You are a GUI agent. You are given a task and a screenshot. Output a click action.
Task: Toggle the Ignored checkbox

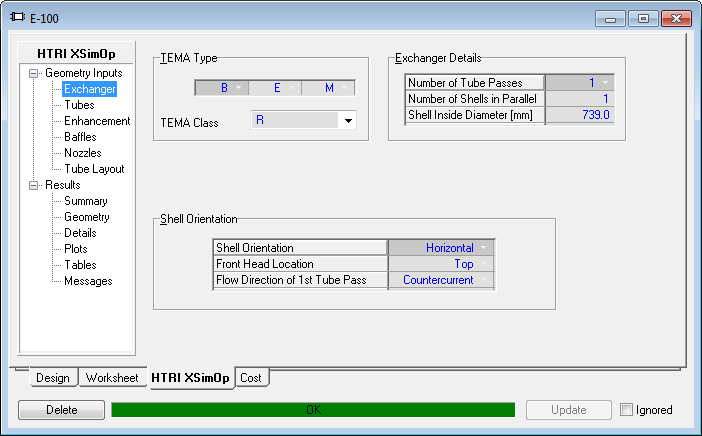(626, 410)
